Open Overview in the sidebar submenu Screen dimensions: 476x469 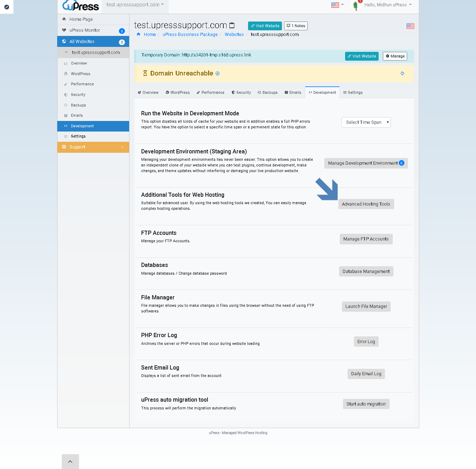point(93,63)
